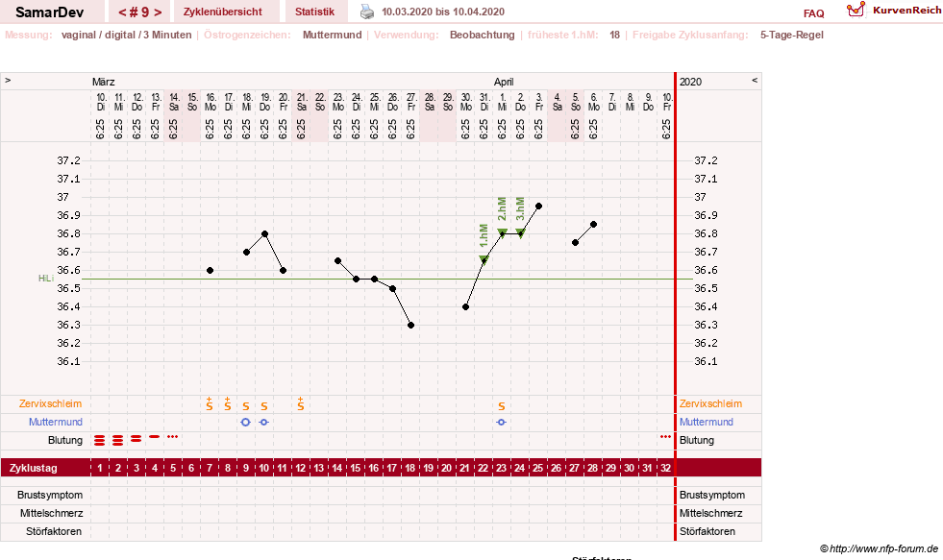This screenshot has width=943, height=560.
Task: Click Zervixschleim S+ symbol on cycle day 7
Action: coord(210,403)
